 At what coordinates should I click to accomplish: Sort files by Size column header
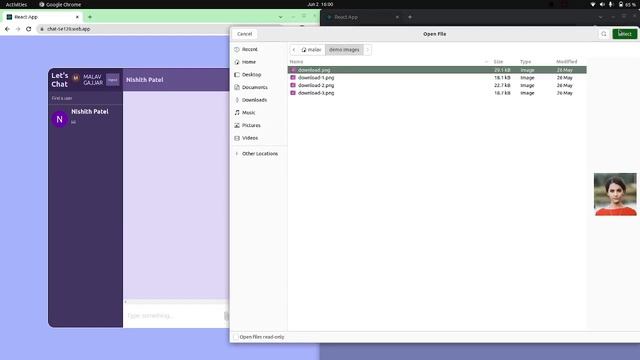pyautogui.click(x=498, y=62)
